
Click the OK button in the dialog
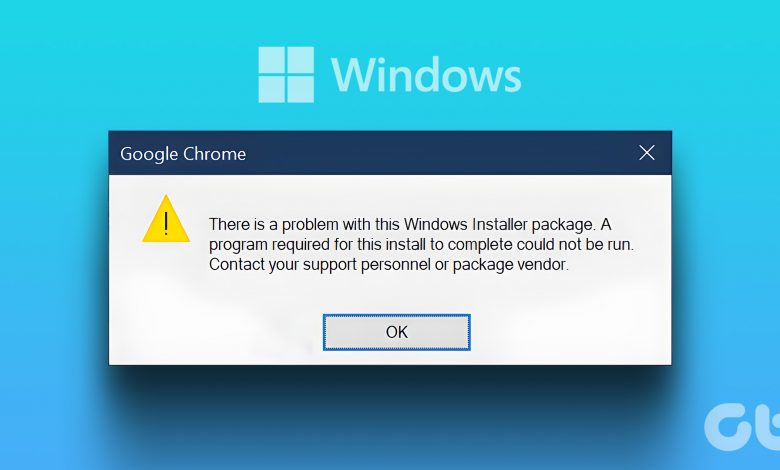396,332
